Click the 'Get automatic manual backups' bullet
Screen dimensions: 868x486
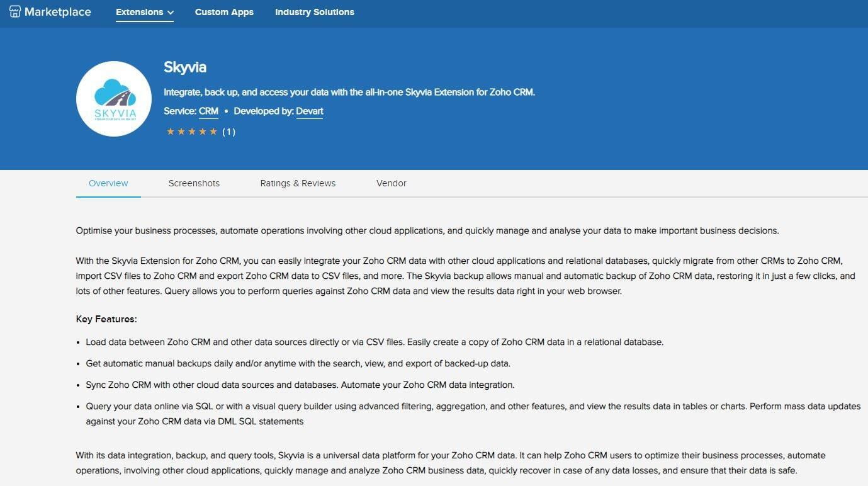298,364
